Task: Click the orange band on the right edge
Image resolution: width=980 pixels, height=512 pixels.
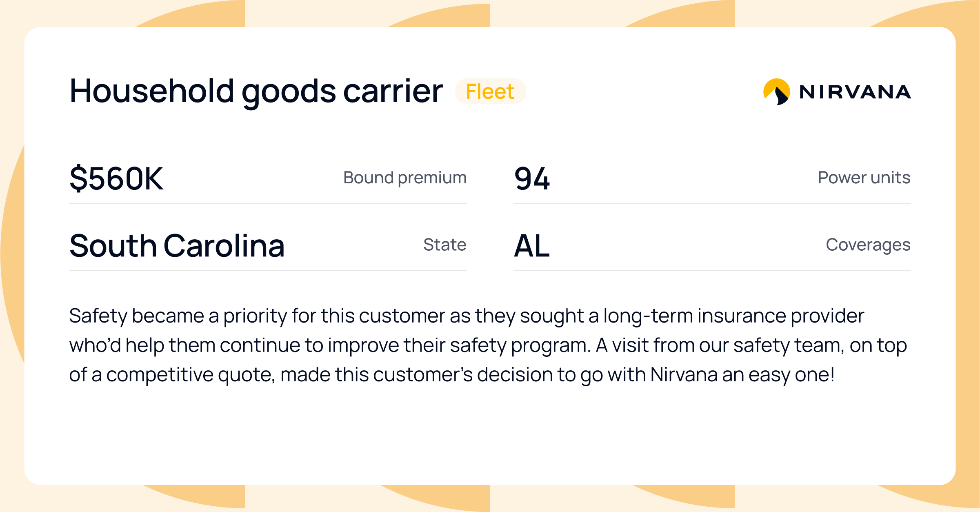Action: point(968,253)
